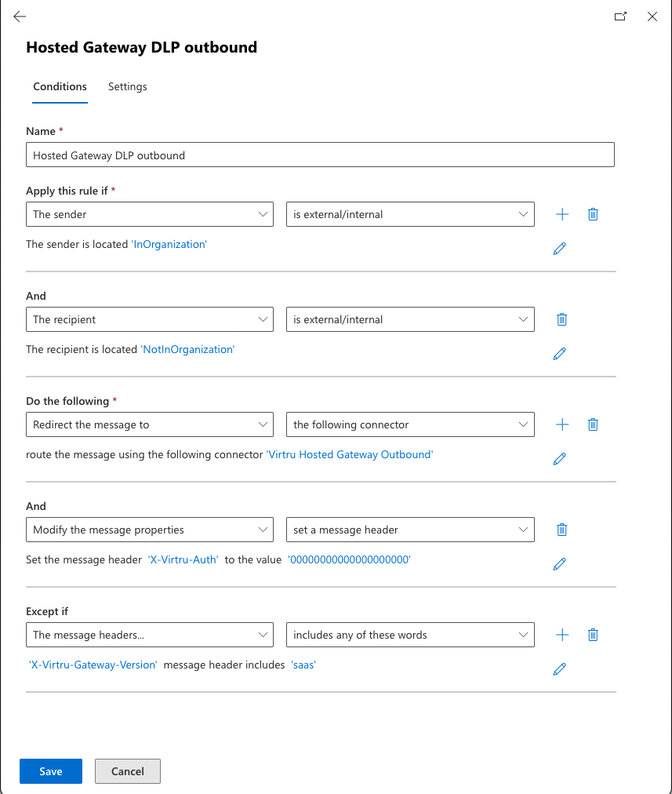Delete the sender condition with trash icon

pos(594,214)
